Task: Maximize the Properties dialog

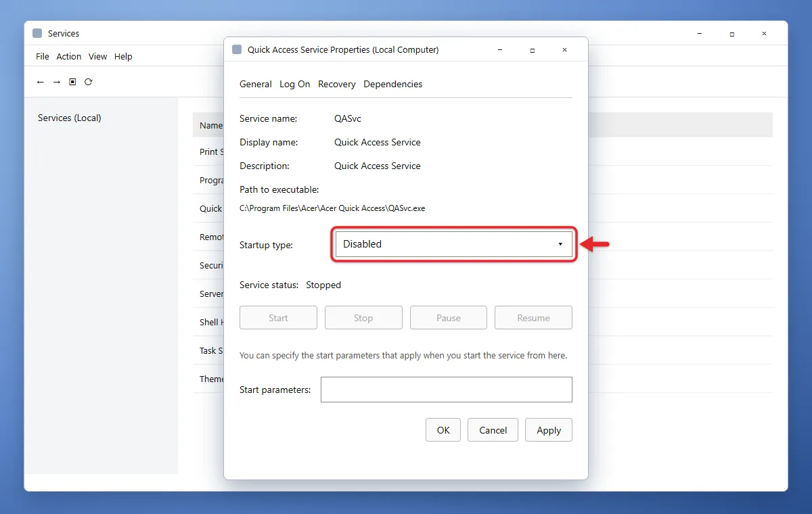Action: (532, 49)
